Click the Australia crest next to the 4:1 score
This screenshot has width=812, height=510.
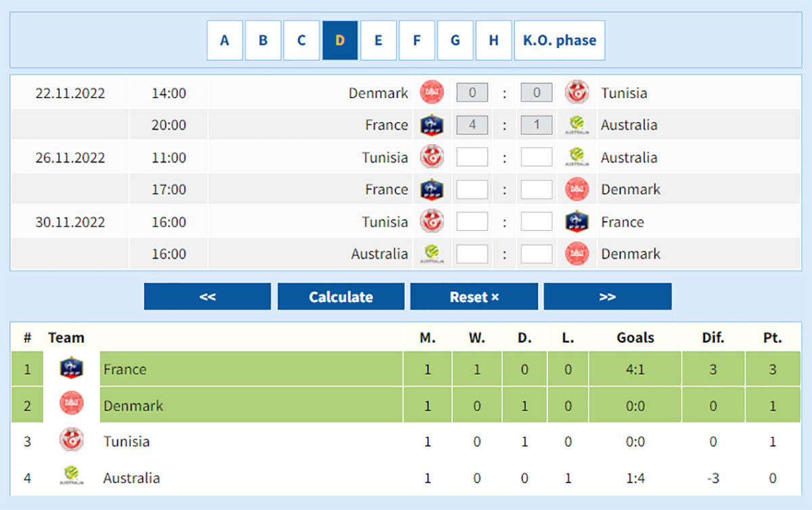tap(577, 125)
